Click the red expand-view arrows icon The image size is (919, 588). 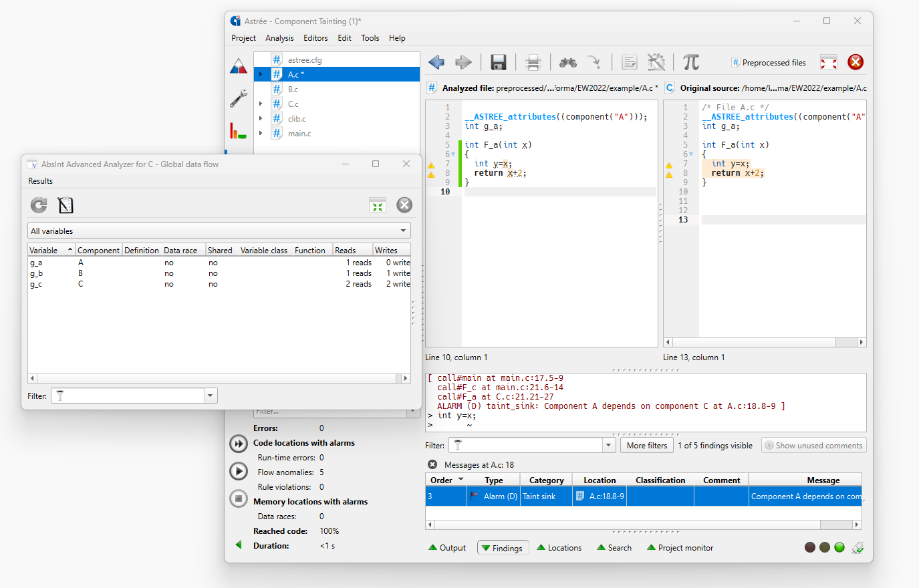(x=829, y=62)
